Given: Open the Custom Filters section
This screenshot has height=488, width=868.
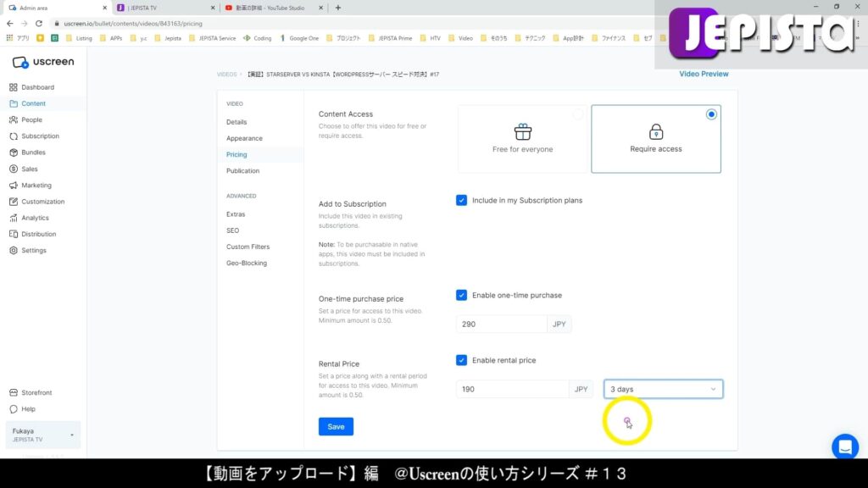Looking at the screenshot, I should tap(248, 247).
